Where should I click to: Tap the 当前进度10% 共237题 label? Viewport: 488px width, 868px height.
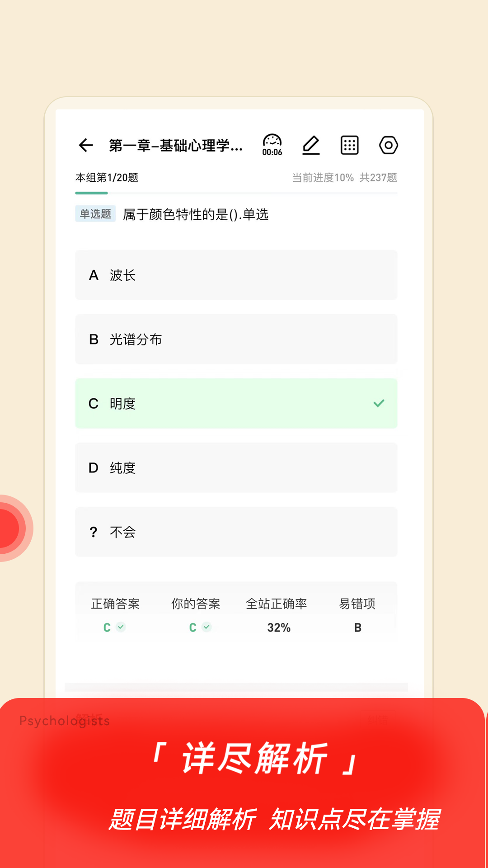(344, 178)
